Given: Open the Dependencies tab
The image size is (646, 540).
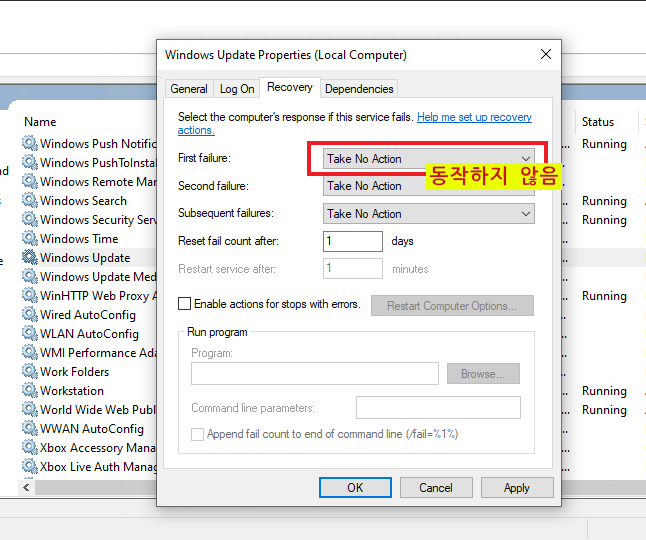Looking at the screenshot, I should [x=359, y=89].
